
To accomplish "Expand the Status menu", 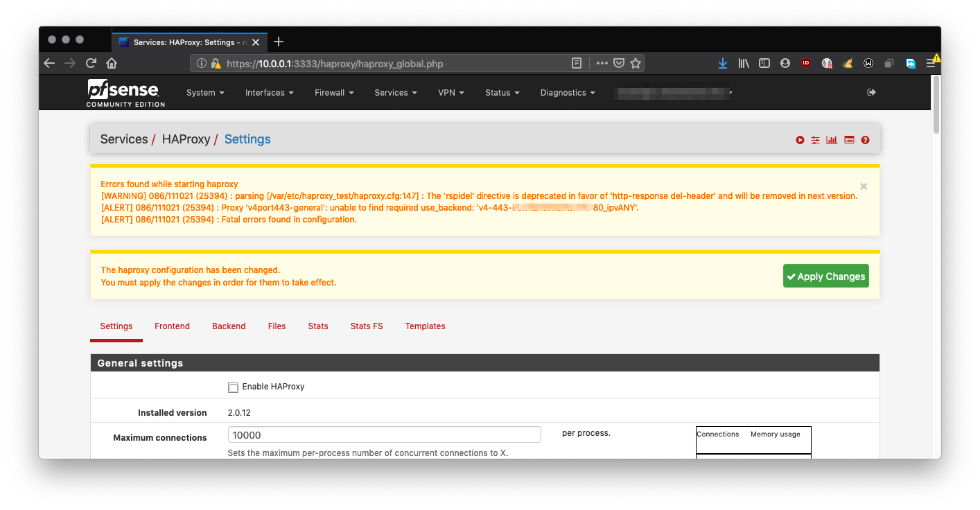I will (x=502, y=92).
